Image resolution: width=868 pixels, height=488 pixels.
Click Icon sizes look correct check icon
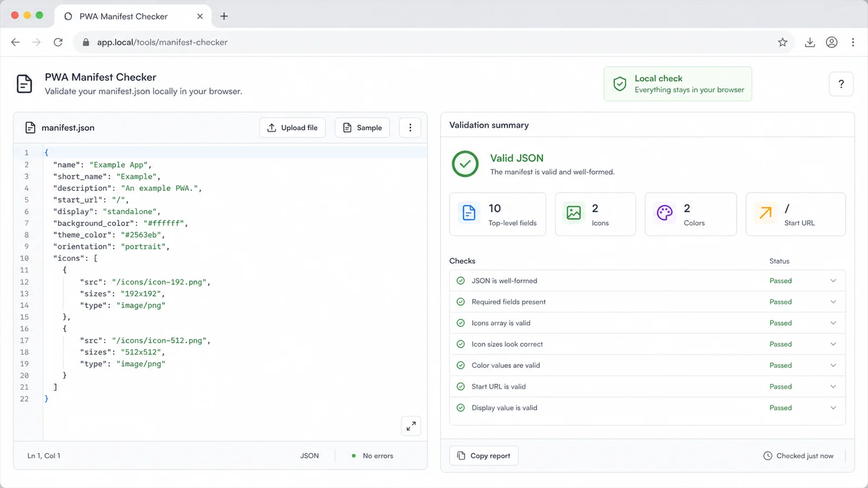pos(461,344)
